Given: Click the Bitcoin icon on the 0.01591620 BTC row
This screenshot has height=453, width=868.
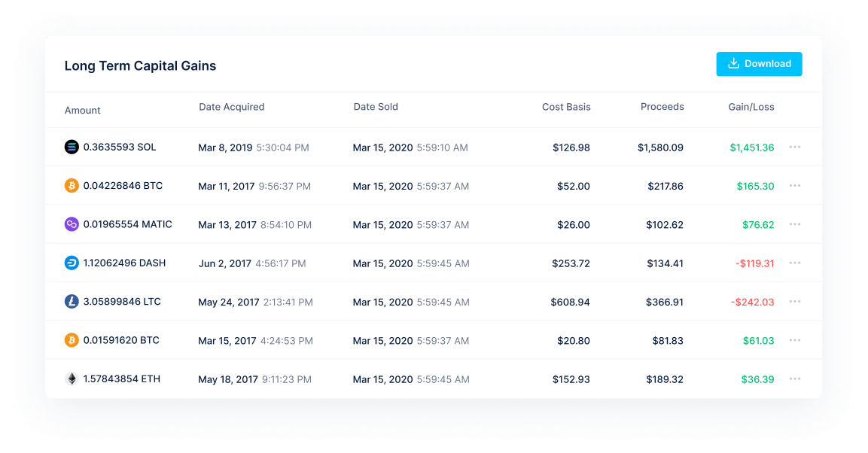Looking at the screenshot, I should pos(72,340).
